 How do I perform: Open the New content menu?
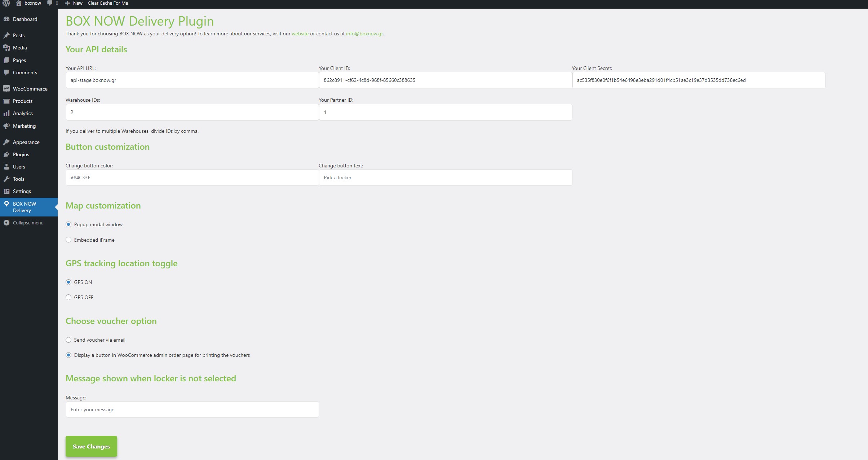pyautogui.click(x=74, y=3)
